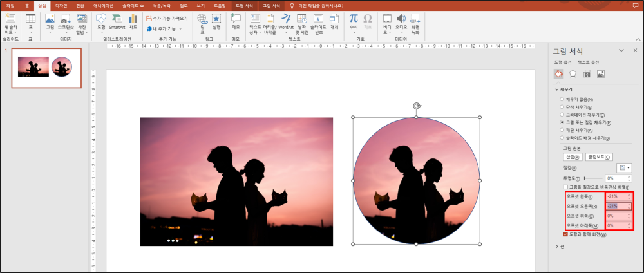Switch to 슬라이드 쇼 (Slide Show) tab
644x273 pixels.
pos(133,6)
